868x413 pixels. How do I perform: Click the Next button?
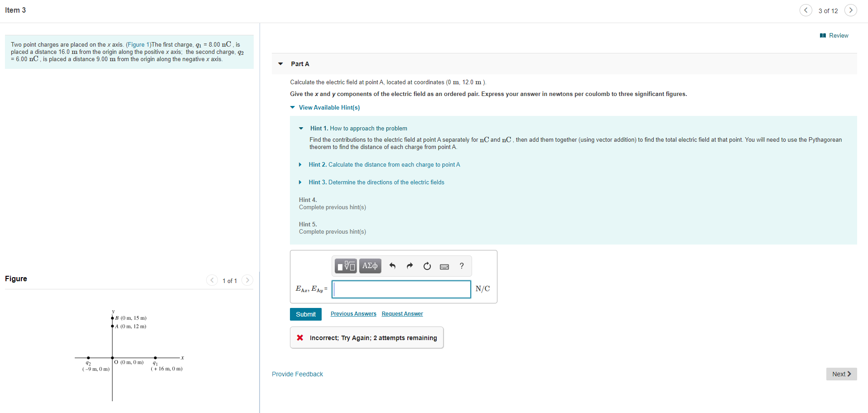841,374
